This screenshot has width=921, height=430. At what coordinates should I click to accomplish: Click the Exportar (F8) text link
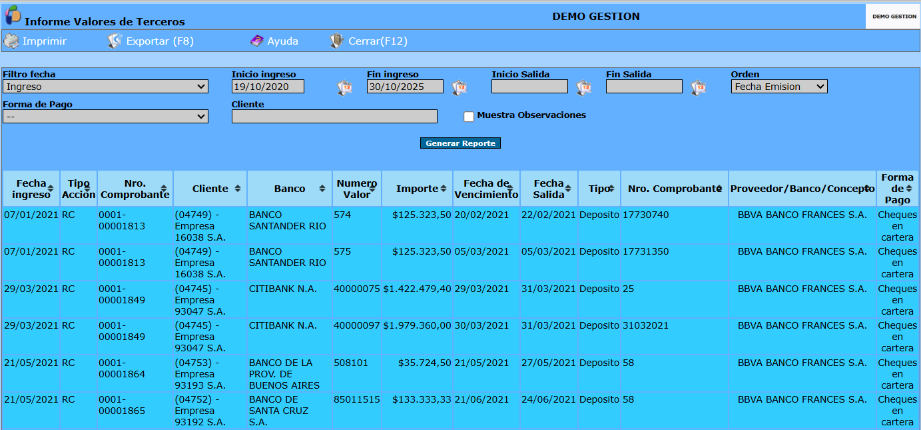pos(160,41)
